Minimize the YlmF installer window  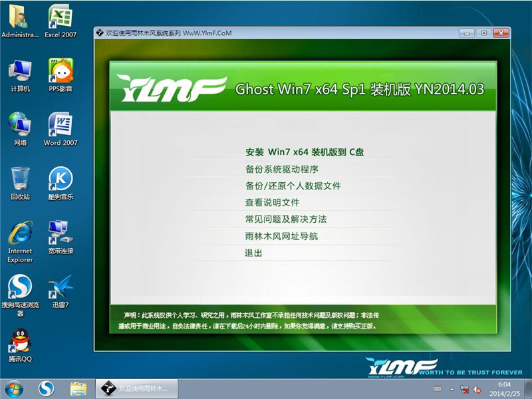tap(467, 33)
